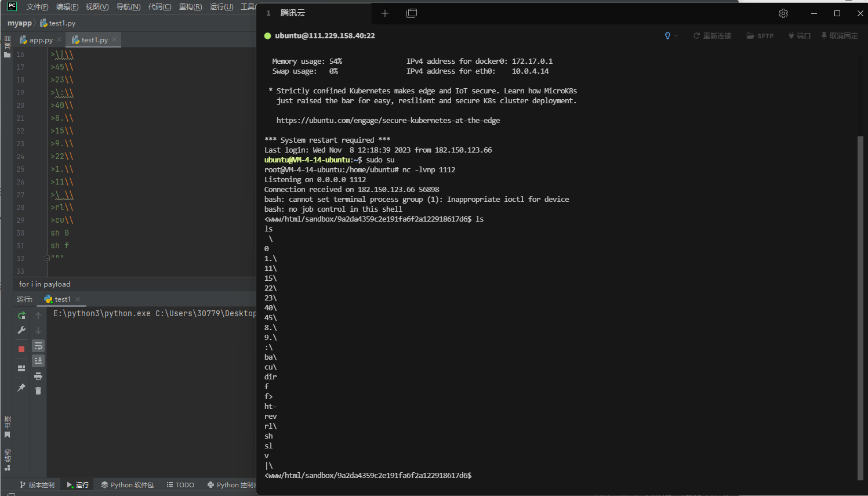The image size is (868, 496).
Task: Open the 文件(F) menu
Action: (37, 7)
